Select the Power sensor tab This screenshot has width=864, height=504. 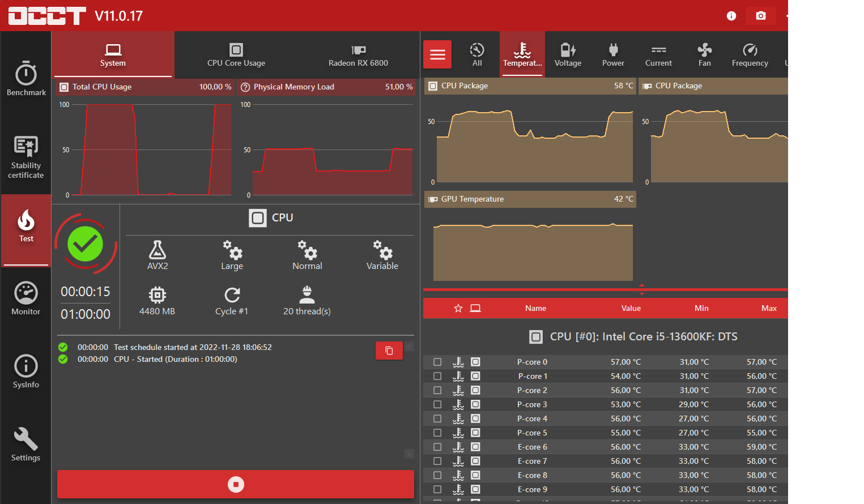(x=613, y=55)
